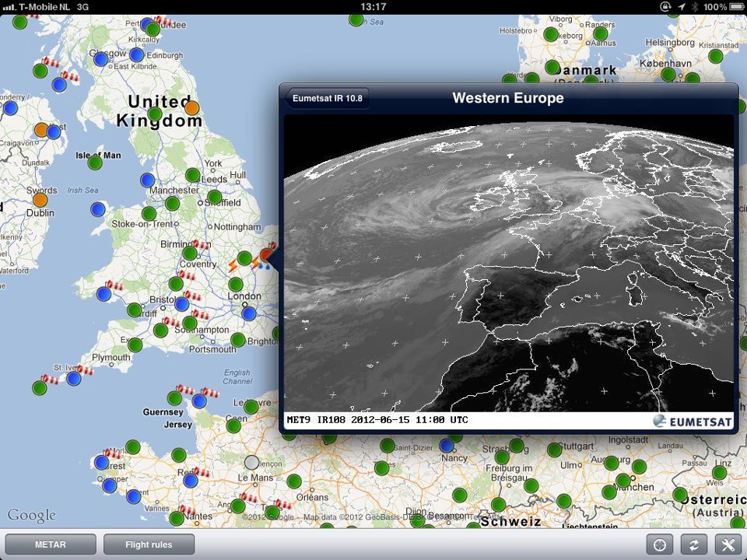Select the green station marker near Leeds
747x560 pixels.
pos(192,175)
